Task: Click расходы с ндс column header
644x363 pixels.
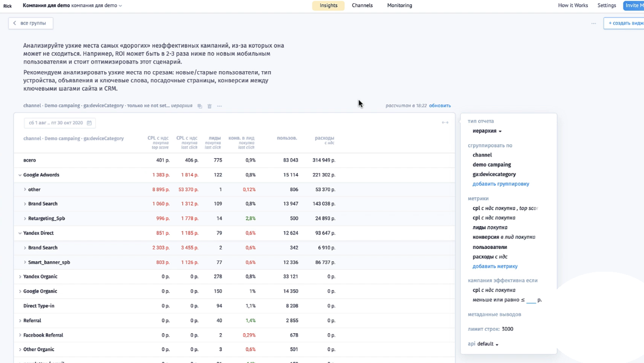Action: tap(325, 140)
